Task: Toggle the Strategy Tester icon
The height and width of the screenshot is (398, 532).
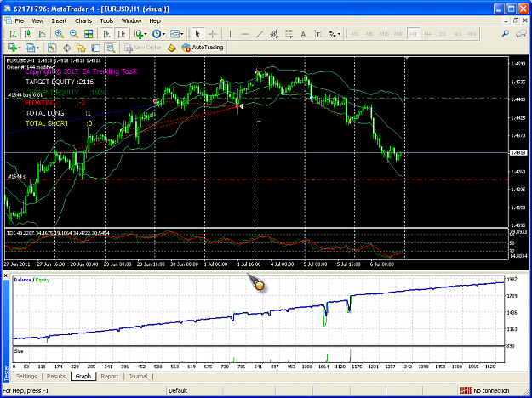Action: (111, 48)
